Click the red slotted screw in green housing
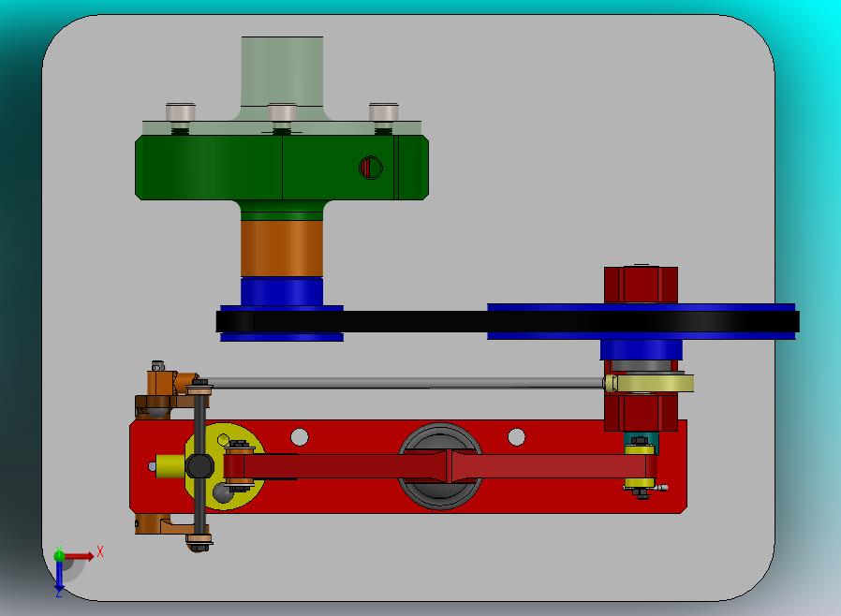841x616 pixels. pyautogui.click(x=370, y=168)
